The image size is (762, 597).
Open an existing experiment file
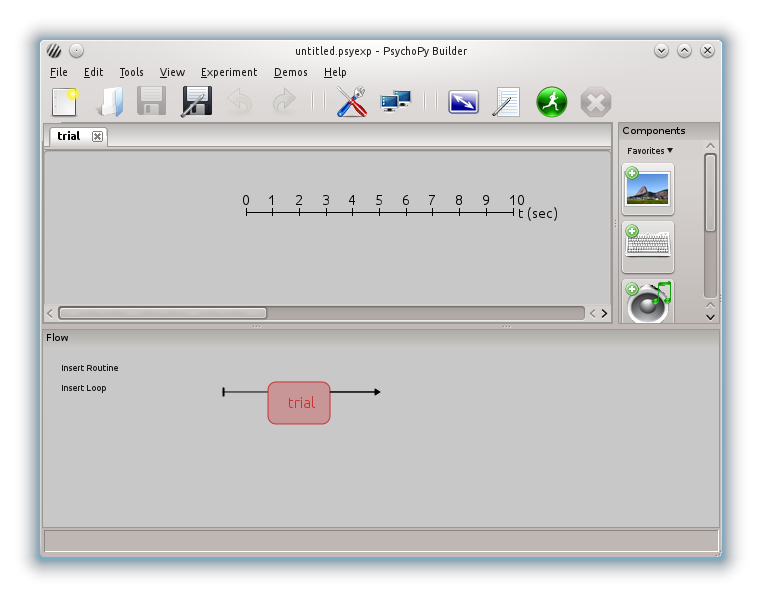108,102
